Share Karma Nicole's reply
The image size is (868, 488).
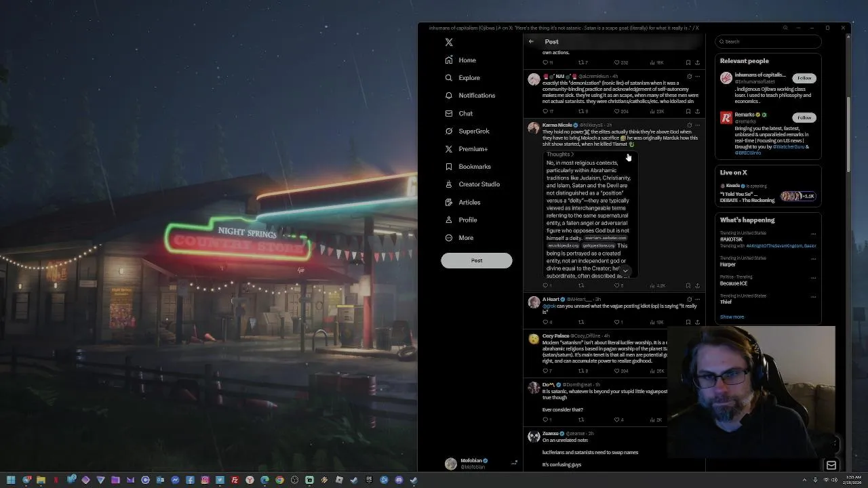(697, 285)
